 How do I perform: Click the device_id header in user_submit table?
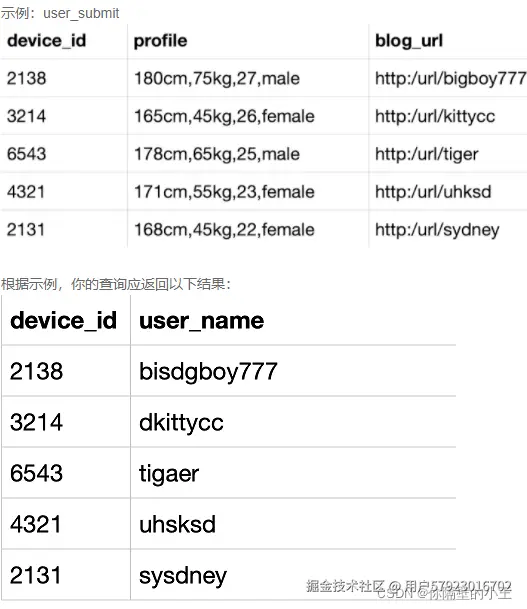click(47, 41)
